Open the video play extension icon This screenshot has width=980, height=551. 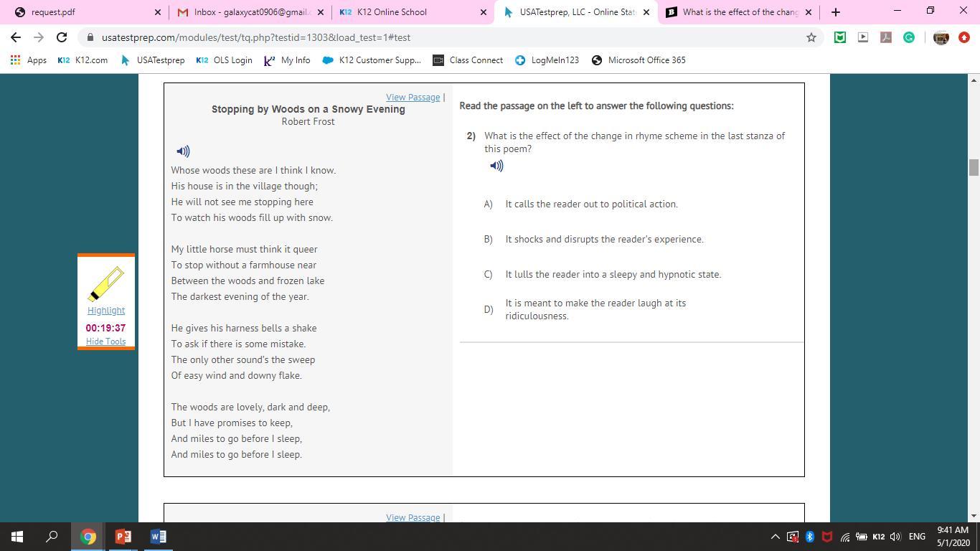pyautogui.click(x=863, y=37)
